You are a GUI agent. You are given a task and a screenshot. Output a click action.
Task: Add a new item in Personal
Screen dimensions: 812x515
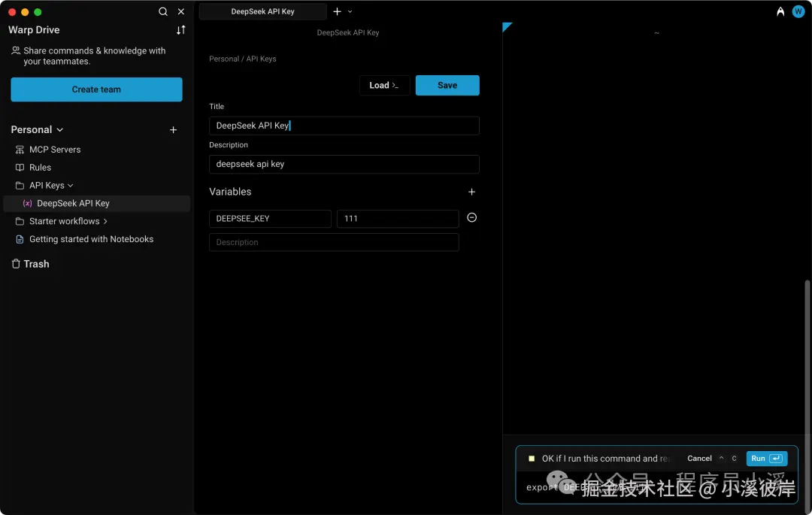point(174,130)
